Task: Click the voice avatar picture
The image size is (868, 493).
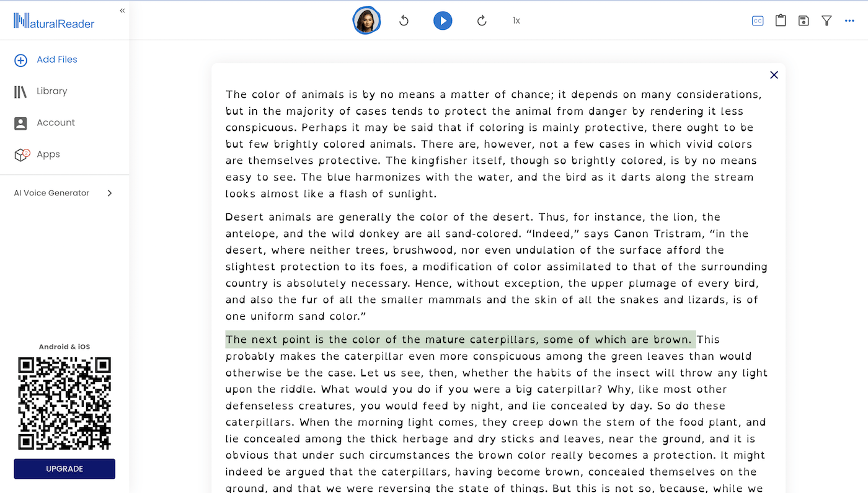Action: [366, 20]
